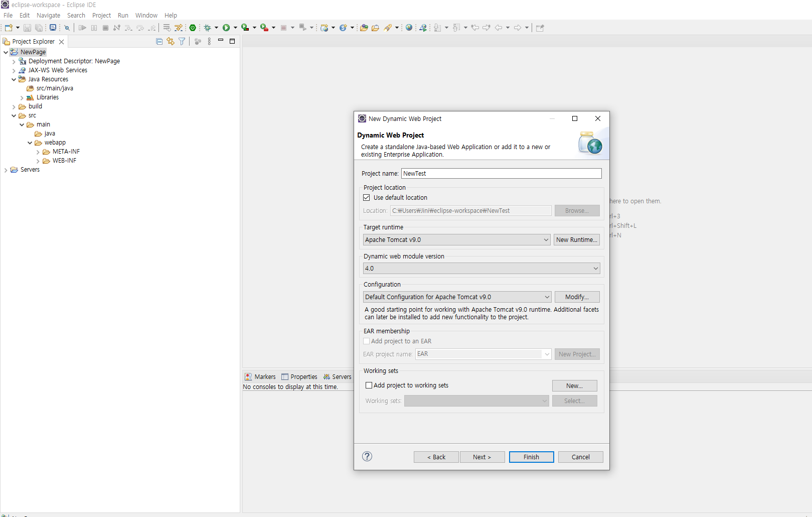Click the Coverage run icon

click(x=245, y=28)
